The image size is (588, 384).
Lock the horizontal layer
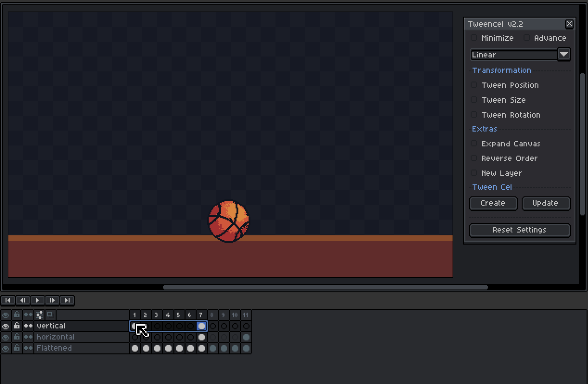tap(17, 337)
